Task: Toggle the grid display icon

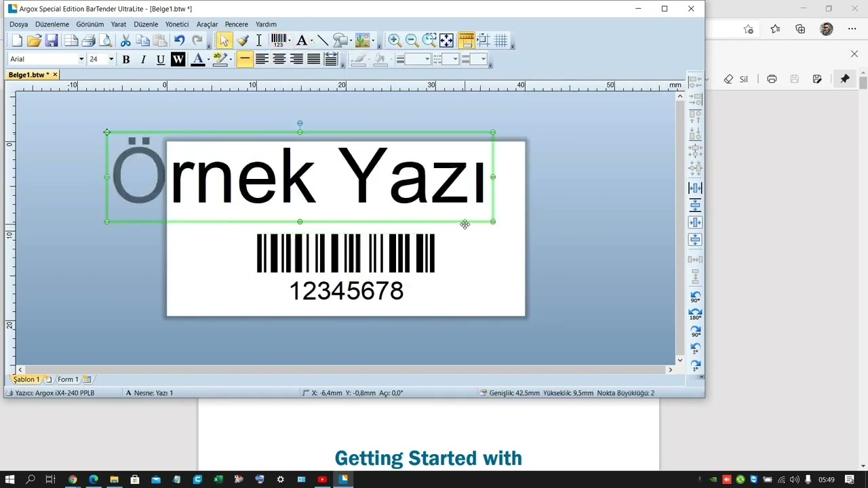Action: (501, 41)
